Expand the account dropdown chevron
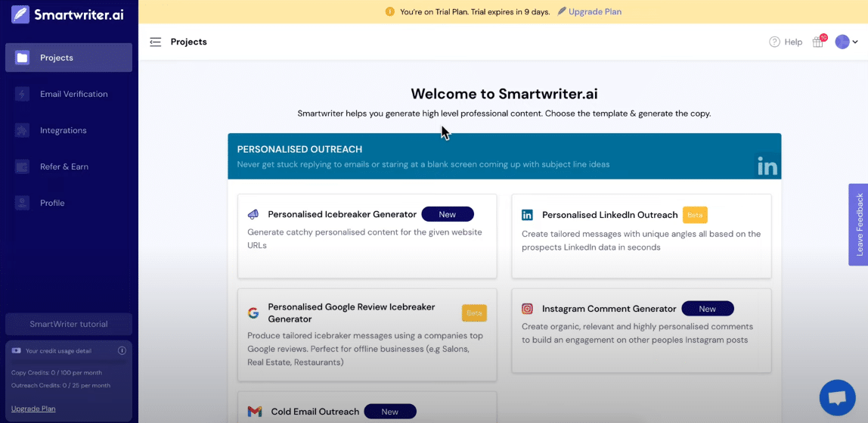 (854, 42)
